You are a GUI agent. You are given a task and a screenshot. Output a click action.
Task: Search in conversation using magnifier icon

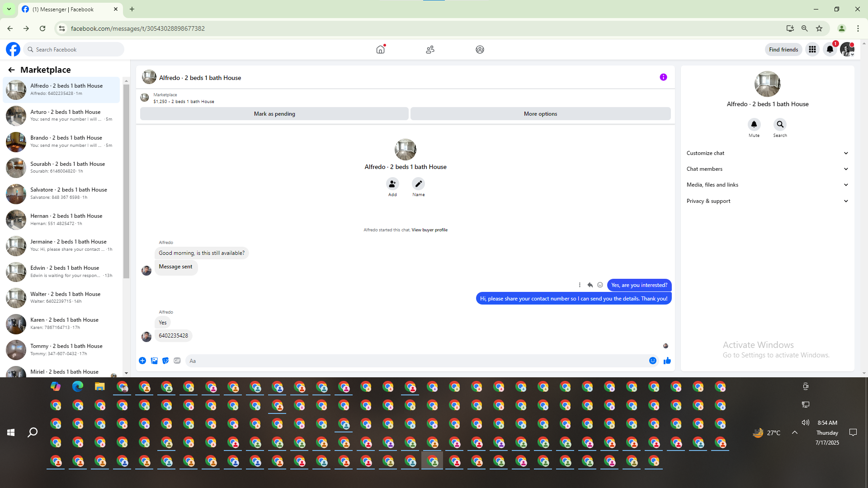pyautogui.click(x=780, y=124)
